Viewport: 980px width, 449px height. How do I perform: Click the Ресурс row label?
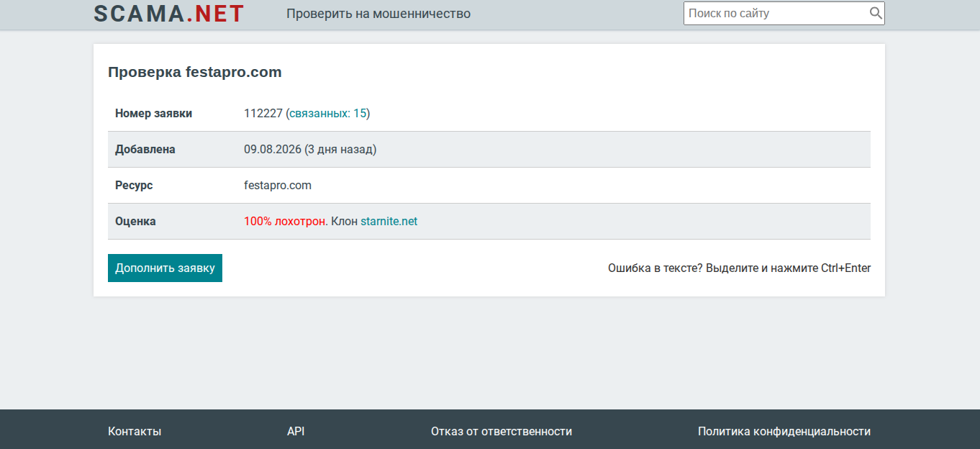coord(134,185)
